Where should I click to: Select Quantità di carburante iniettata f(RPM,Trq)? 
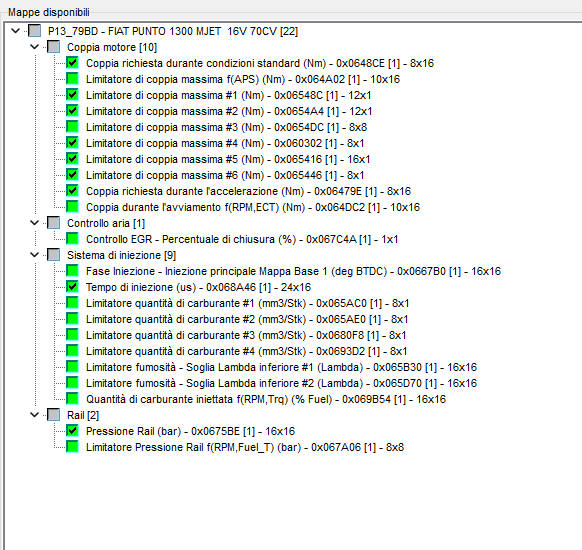click(266, 399)
